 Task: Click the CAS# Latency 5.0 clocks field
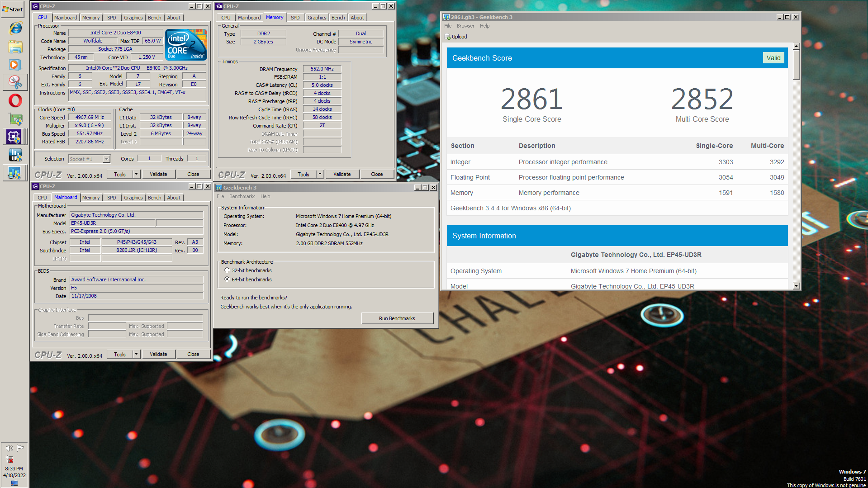[322, 85]
